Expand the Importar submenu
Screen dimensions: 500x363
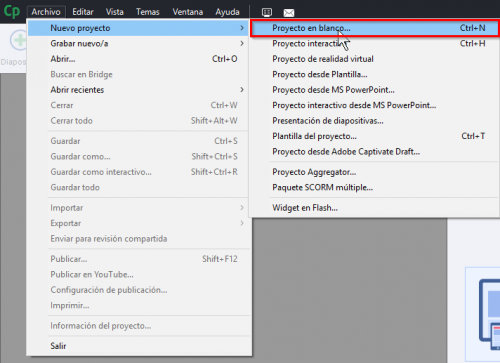pyautogui.click(x=138, y=208)
